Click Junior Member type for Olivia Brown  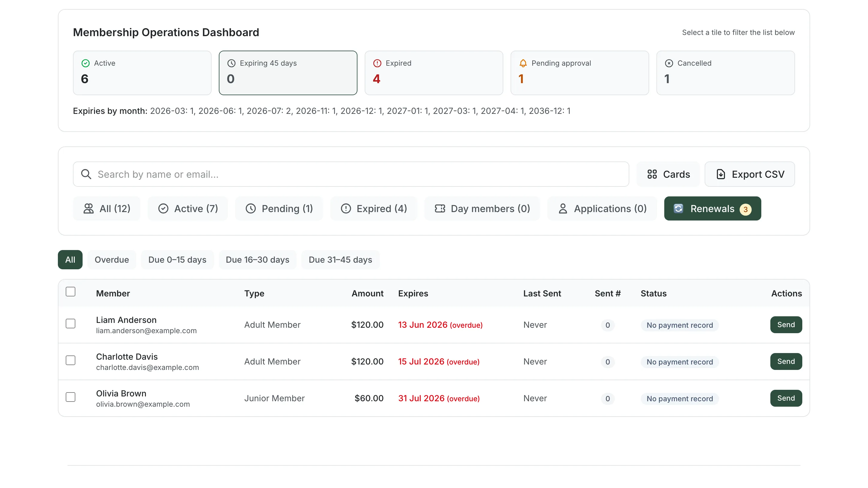click(x=274, y=399)
